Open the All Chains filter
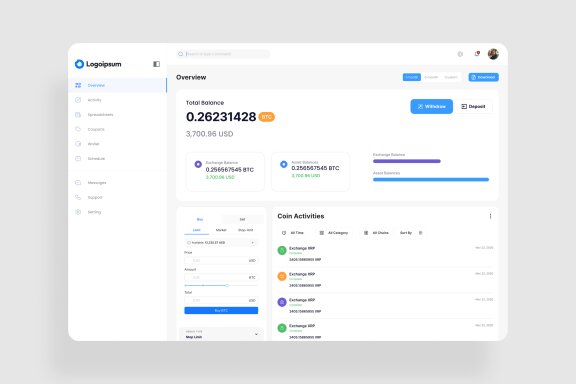Screen dimensions: 576x384 tap(376, 233)
